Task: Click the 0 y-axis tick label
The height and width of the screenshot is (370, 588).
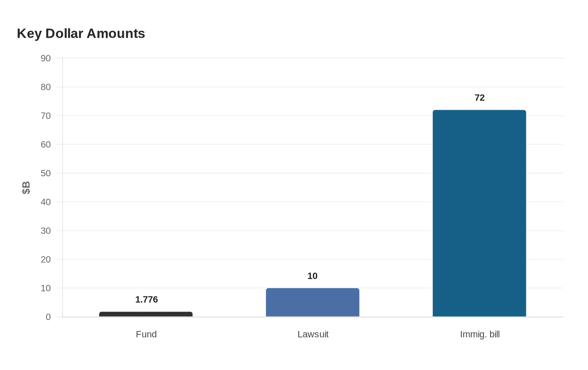Action: pos(48,317)
